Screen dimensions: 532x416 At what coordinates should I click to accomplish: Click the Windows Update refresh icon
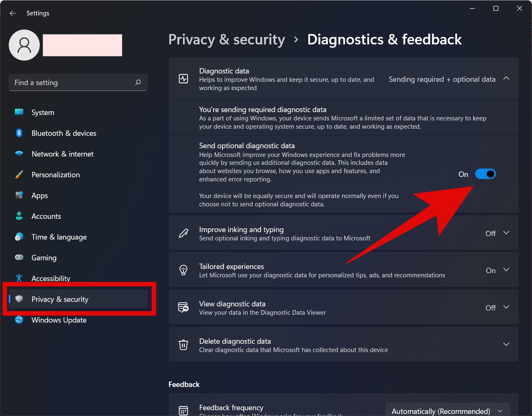19,320
